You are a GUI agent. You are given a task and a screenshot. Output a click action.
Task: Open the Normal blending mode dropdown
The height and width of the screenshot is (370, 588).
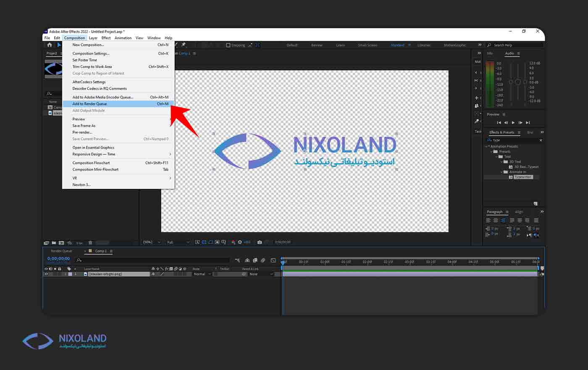click(202, 274)
